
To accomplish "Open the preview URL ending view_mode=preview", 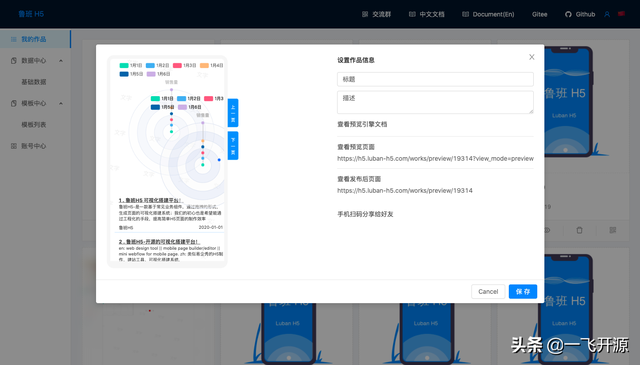I will click(435, 158).
